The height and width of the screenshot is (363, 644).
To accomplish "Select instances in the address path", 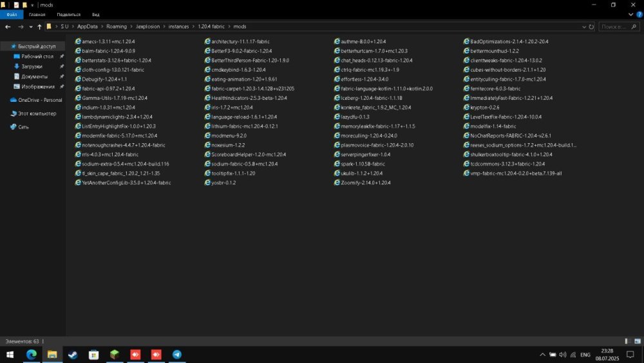I will (178, 26).
